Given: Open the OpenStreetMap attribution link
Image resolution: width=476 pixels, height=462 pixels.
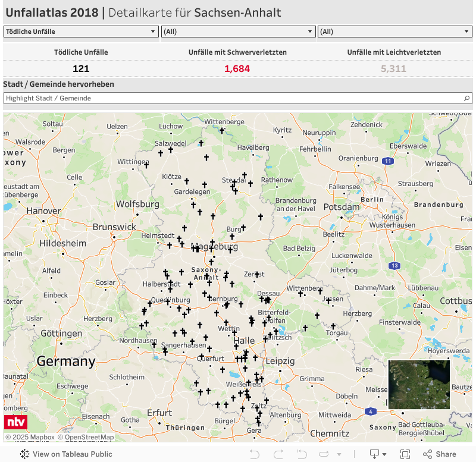Looking at the screenshot, I should click(89, 438).
